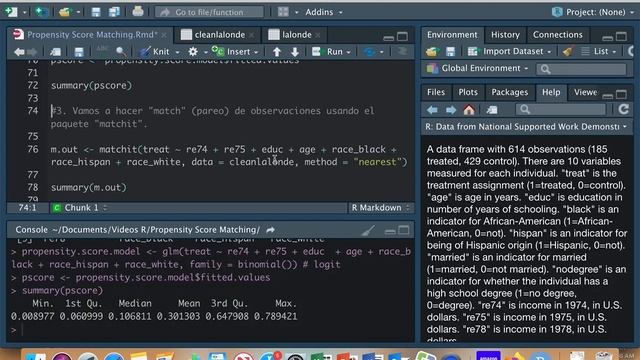Expand the Knit options arrow
Viewport: 640px width, 360px height.
tap(177, 52)
